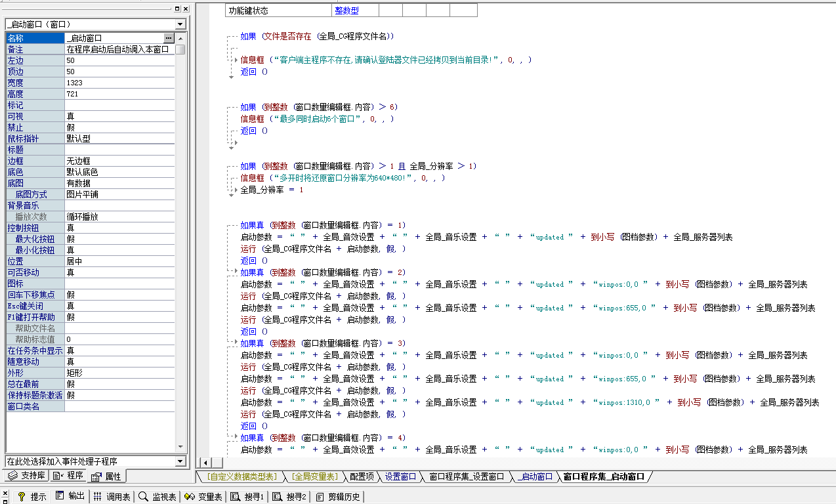Click the 如果真 窗口数量编辑框.内容 = 3 line
836x504 pixels.
[323, 343]
